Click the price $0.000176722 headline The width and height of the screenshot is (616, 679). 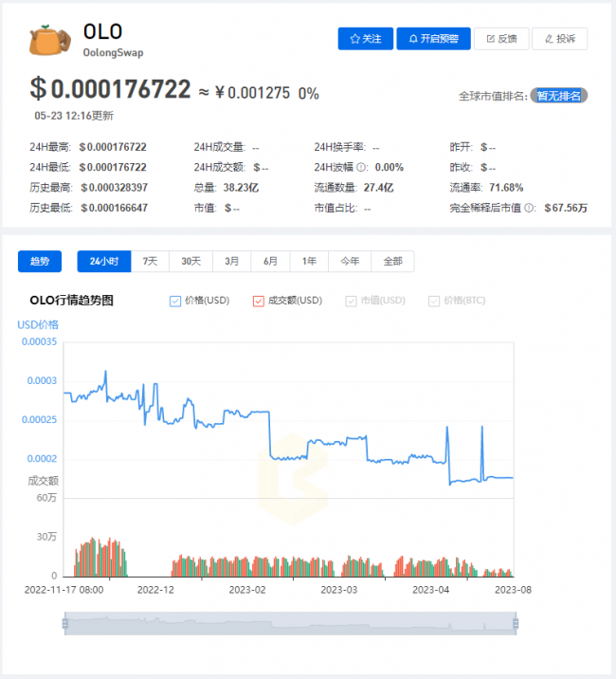coord(110,89)
